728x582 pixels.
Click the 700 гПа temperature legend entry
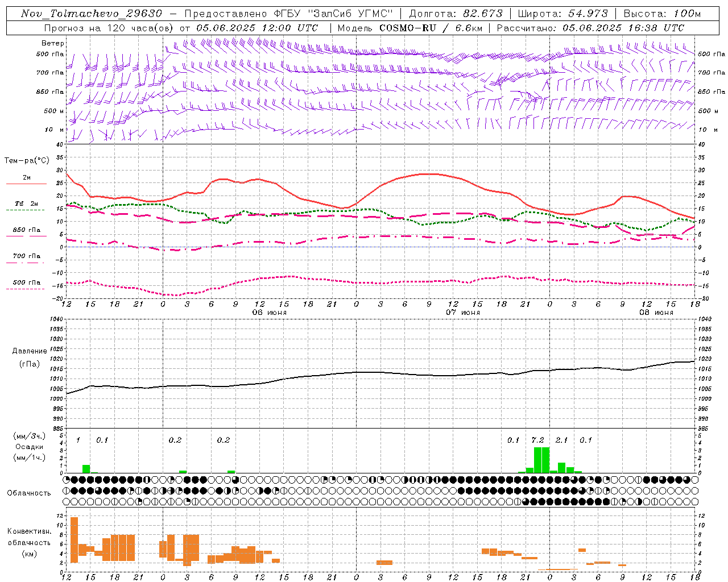(x=26, y=259)
